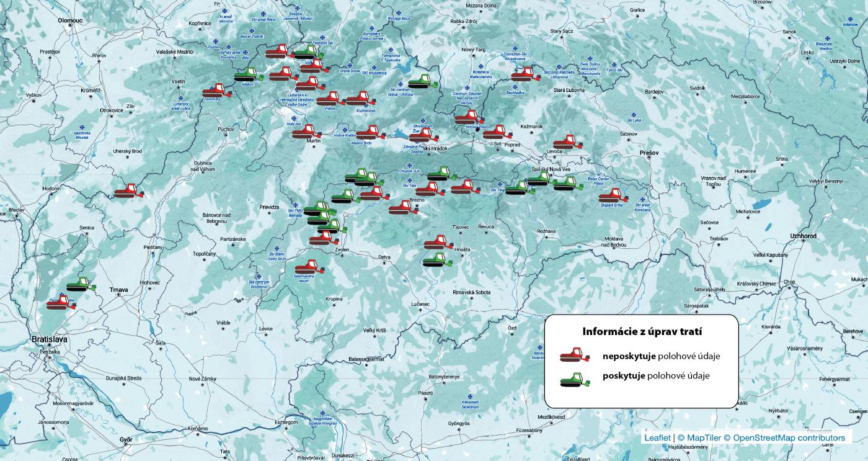This screenshot has width=868, height=461.
Task: Select the green snowcat beside Ski TMG Remata
Action: [318, 208]
